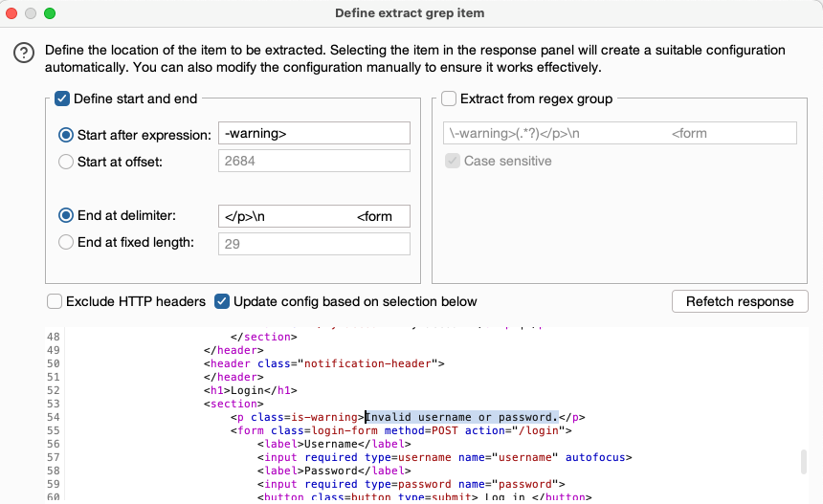Click the green zoom window button
This screenshot has width=823, height=504.
click(x=50, y=13)
